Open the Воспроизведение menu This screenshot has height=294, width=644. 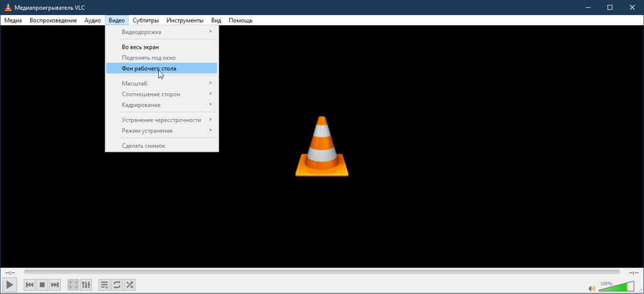coord(53,20)
